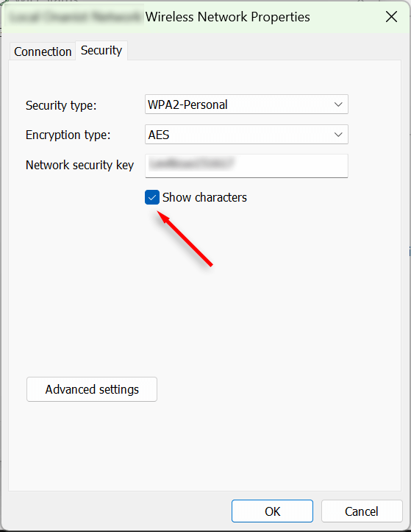The width and height of the screenshot is (411, 532).
Task: Open Advanced settings
Action: point(92,389)
